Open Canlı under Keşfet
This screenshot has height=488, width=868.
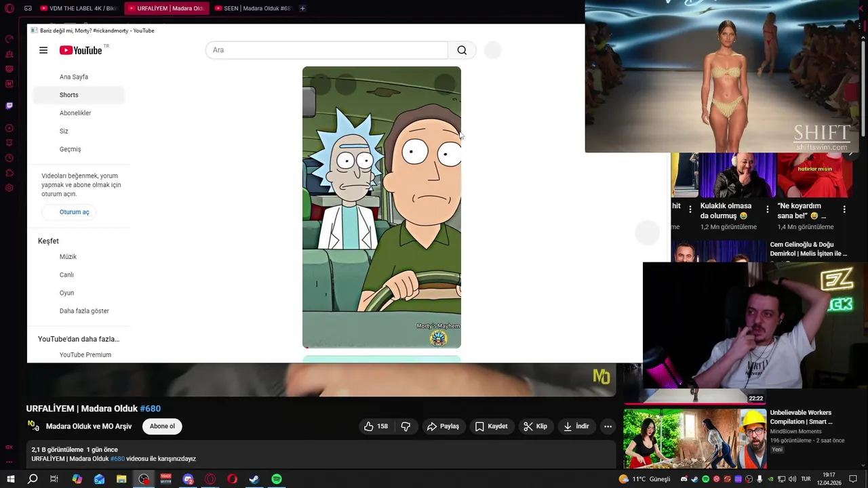(x=79, y=274)
